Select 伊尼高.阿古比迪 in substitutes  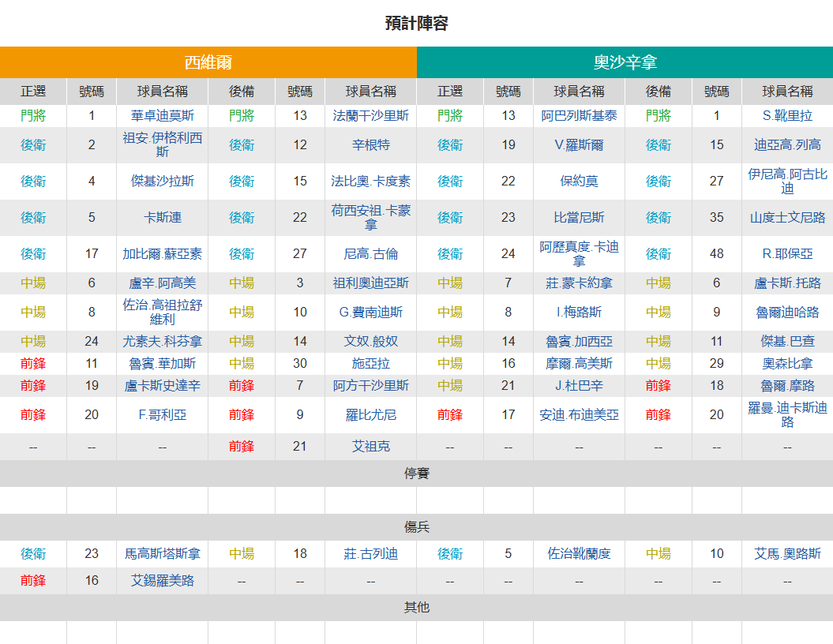point(787,181)
